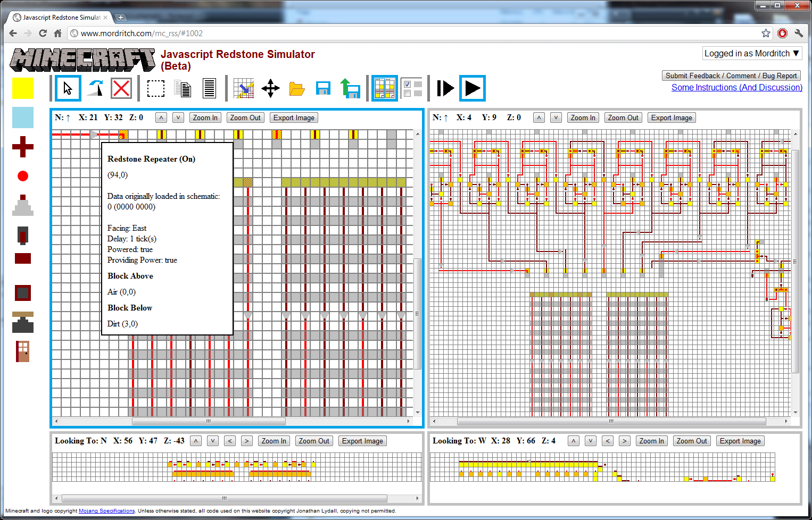Click the browser home icon
This screenshot has height=520, width=812.
tap(58, 33)
